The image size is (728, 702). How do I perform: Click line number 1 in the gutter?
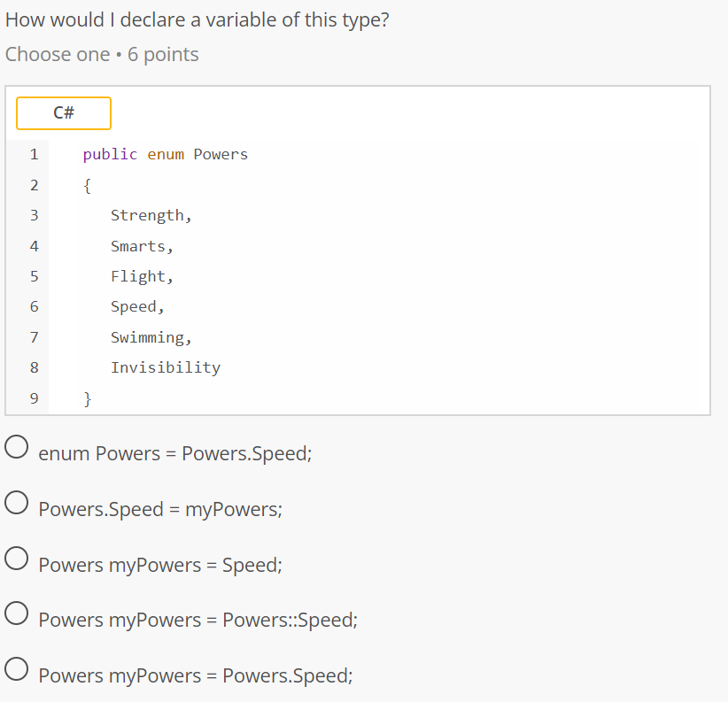(x=34, y=154)
